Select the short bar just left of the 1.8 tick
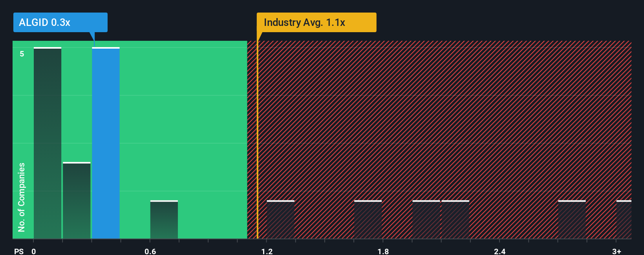This screenshot has width=644, height=255. point(368,220)
